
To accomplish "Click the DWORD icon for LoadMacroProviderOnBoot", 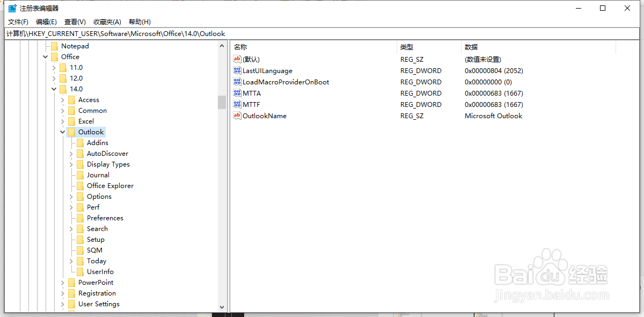I will tap(237, 82).
